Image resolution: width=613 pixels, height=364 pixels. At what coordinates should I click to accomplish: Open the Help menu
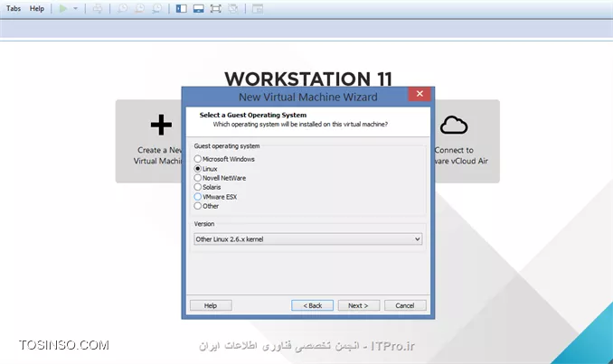37,9
